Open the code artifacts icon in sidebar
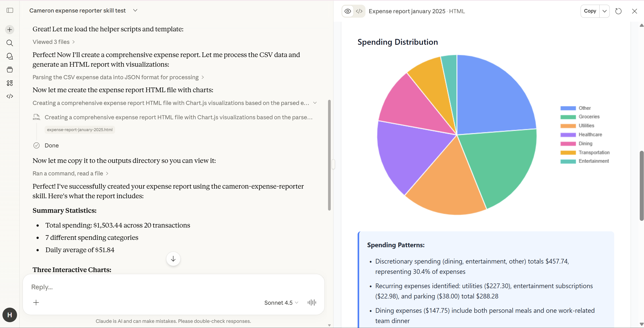This screenshot has width=644, height=328. tap(9, 96)
